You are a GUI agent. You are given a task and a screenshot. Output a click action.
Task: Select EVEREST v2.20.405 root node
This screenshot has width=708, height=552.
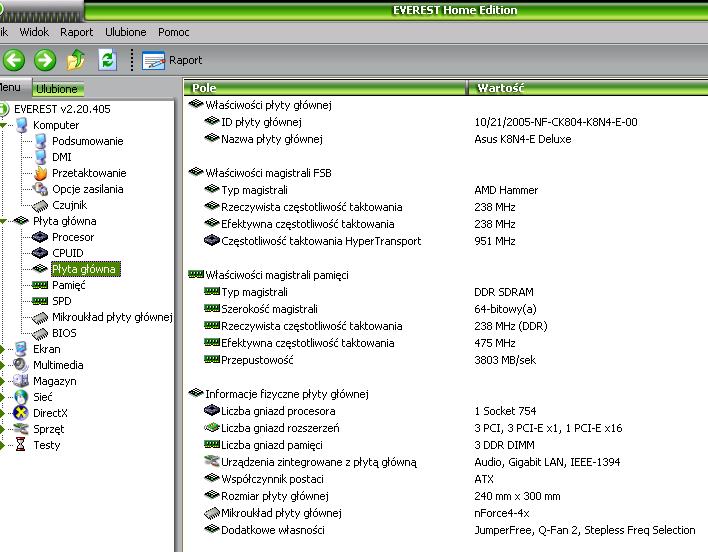tap(62, 109)
